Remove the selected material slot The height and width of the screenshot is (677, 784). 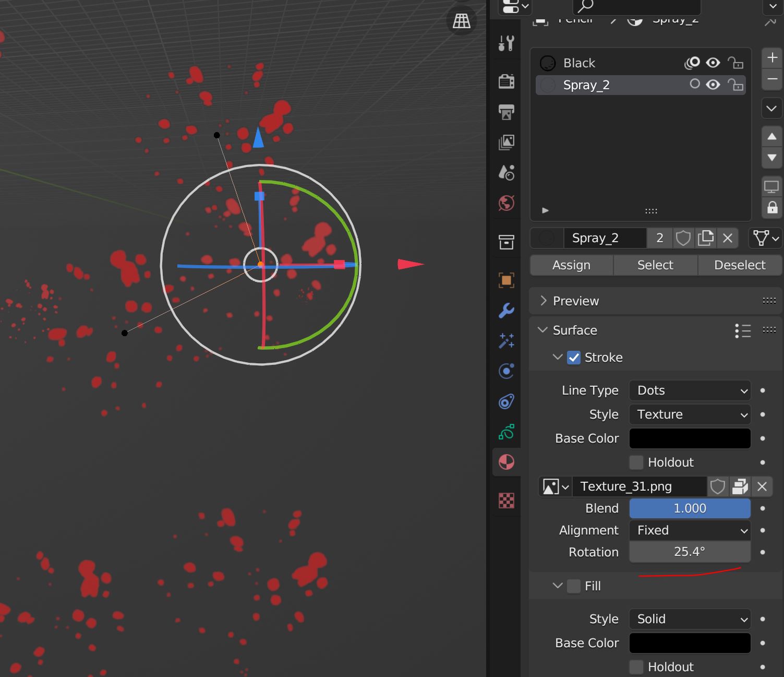tap(772, 79)
